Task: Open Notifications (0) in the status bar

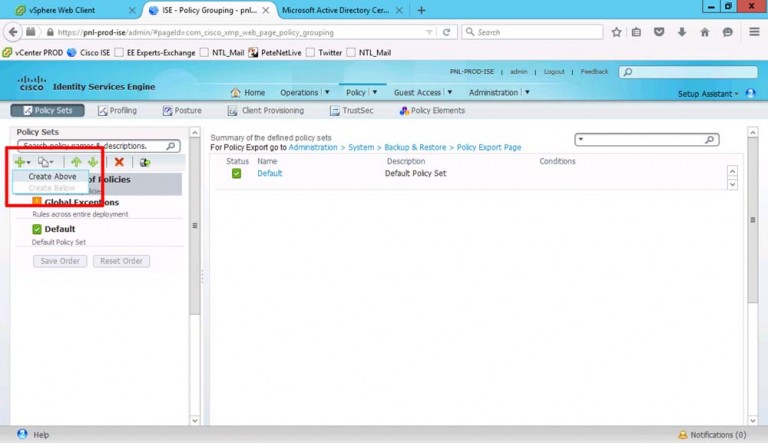Action: coord(712,435)
